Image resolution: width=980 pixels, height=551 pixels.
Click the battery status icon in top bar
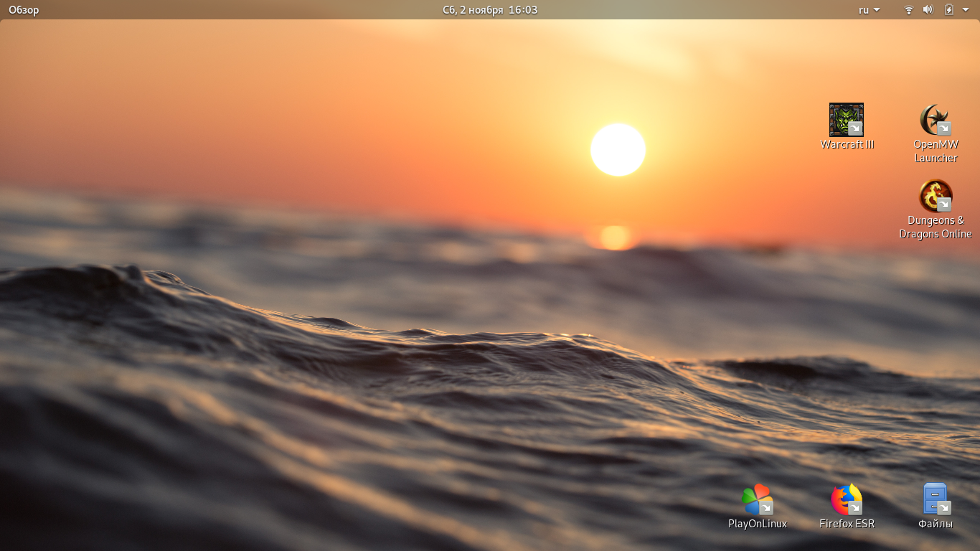point(949,10)
